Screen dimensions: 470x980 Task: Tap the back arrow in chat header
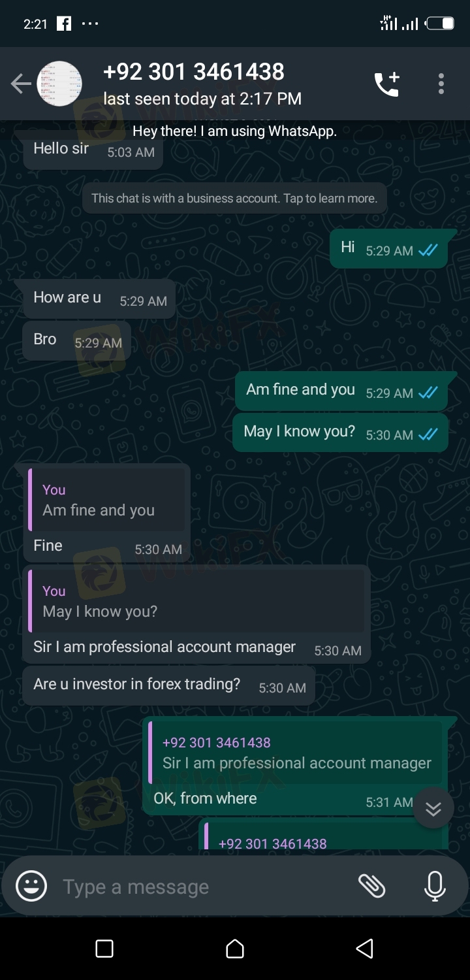[x=21, y=84]
